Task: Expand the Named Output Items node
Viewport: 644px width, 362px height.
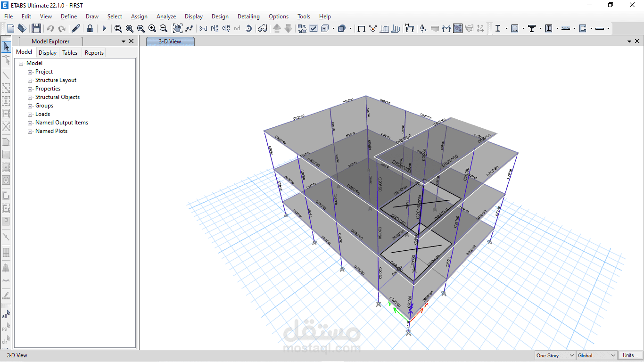Action: [x=30, y=123]
